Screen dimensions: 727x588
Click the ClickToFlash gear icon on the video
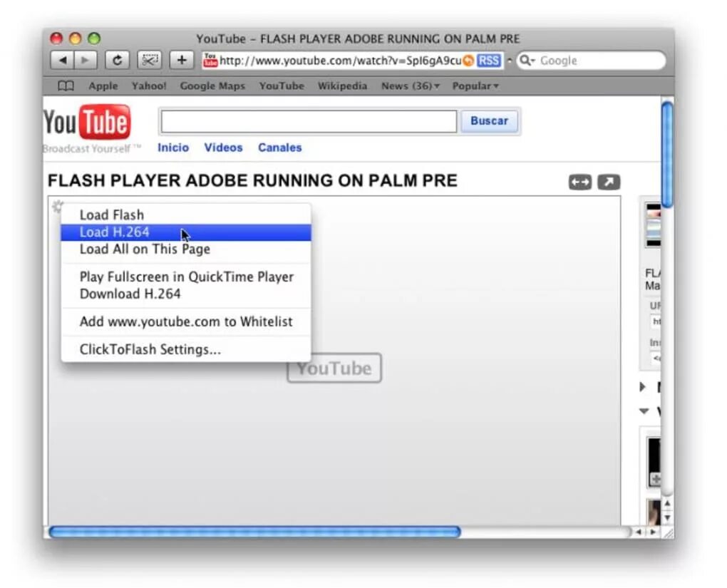tap(58, 207)
